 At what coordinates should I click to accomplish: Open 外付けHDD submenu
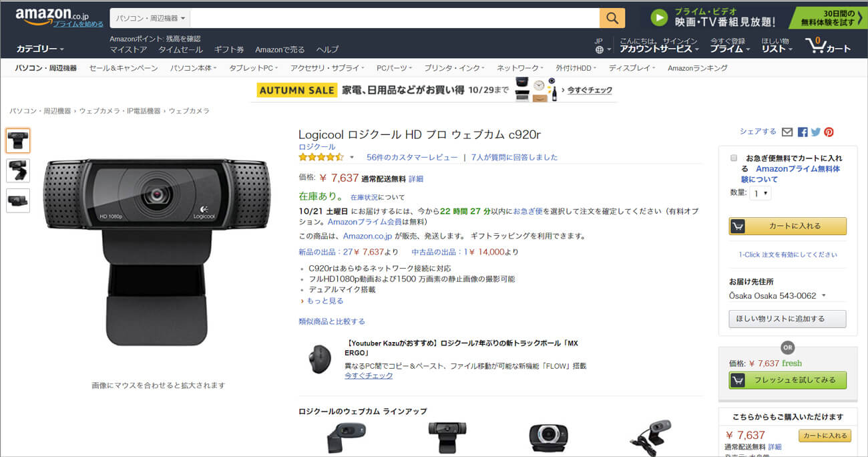point(576,68)
